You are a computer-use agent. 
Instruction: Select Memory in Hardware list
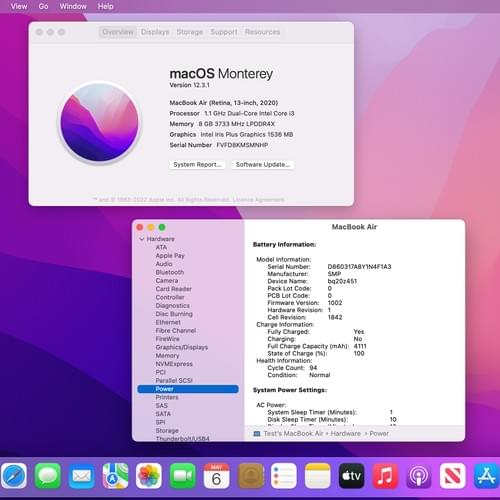pos(167,356)
